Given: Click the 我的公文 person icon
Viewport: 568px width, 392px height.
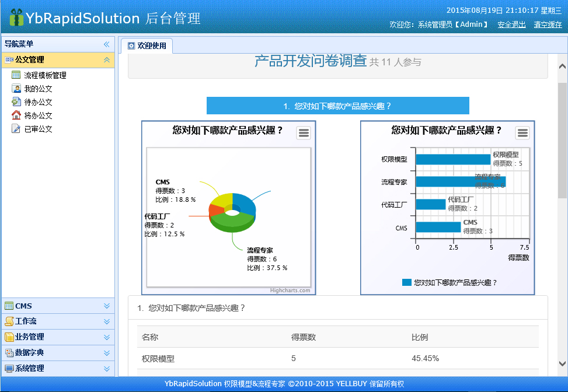Looking at the screenshot, I should click(16, 88).
